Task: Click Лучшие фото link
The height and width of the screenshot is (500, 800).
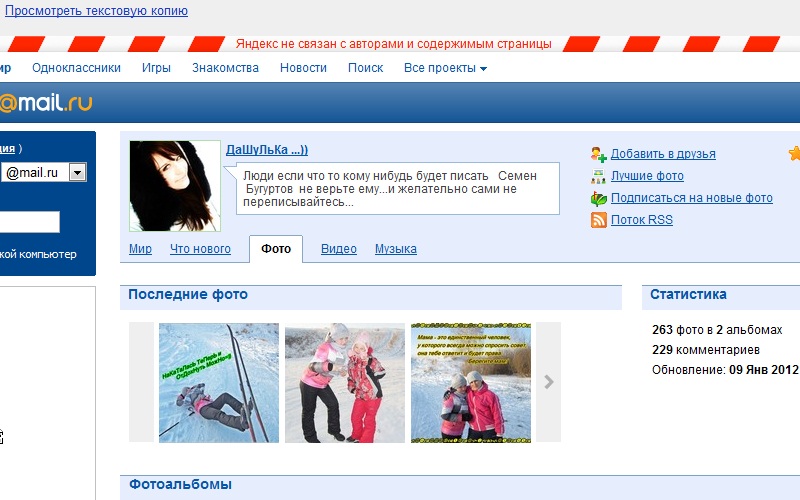Action: coord(647,176)
